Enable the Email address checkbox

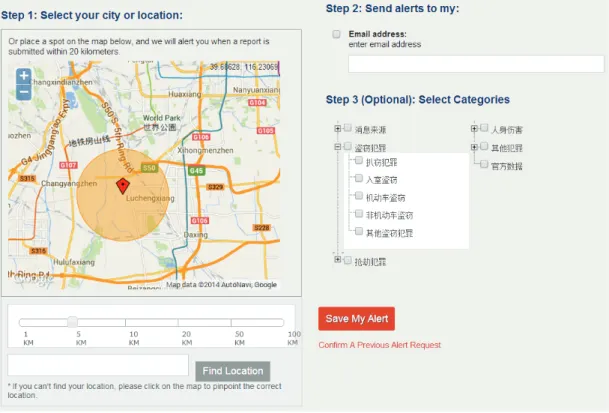coord(336,34)
